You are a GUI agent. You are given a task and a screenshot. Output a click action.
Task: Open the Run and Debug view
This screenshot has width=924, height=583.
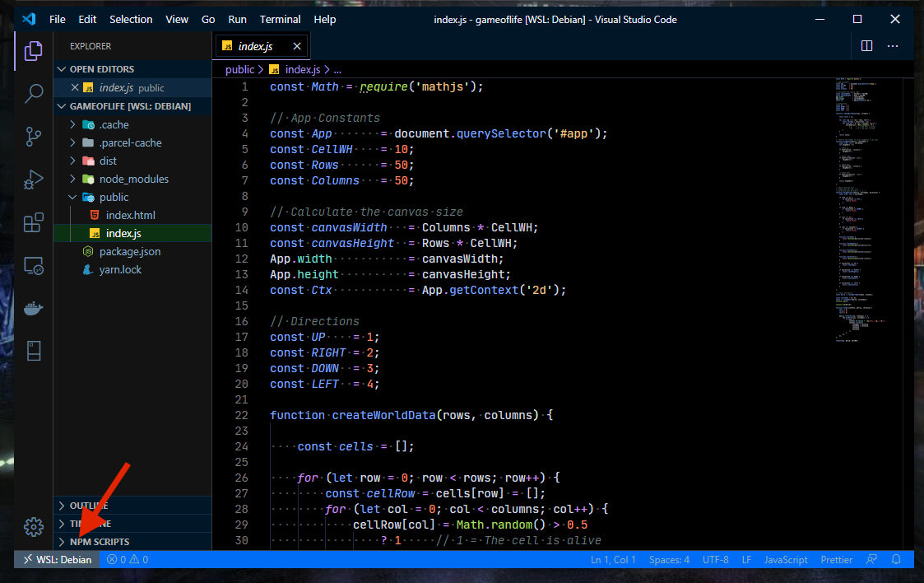click(x=33, y=180)
